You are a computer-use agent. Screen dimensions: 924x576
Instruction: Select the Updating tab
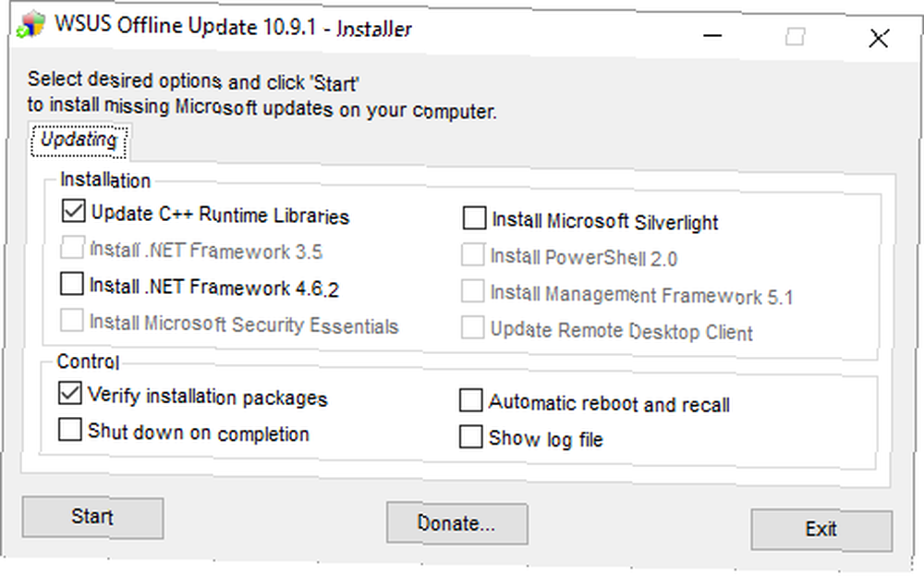79,141
